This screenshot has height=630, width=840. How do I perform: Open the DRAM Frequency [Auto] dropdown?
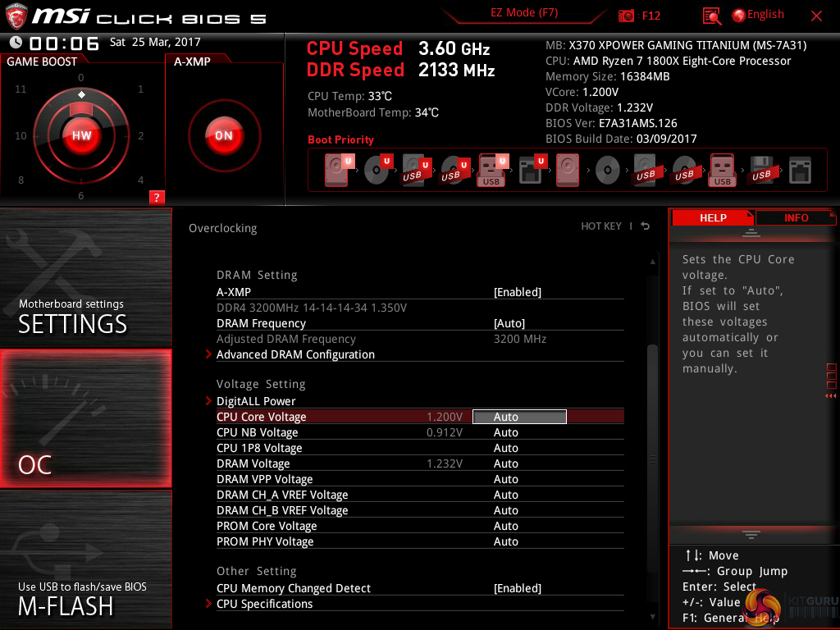[x=509, y=323]
